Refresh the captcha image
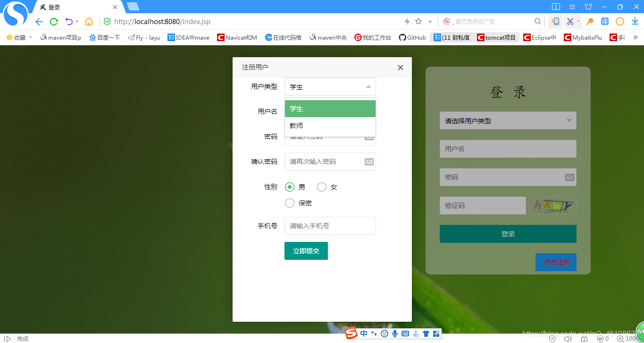This screenshot has height=343, width=644. point(552,206)
